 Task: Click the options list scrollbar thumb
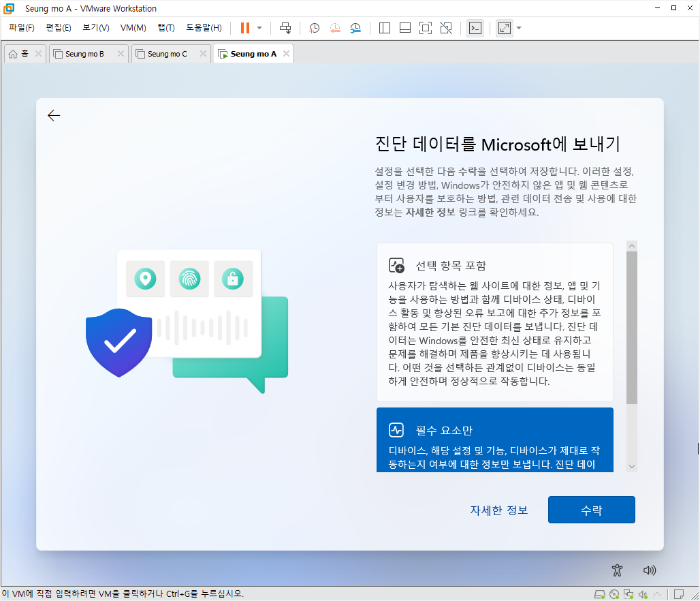click(x=632, y=328)
